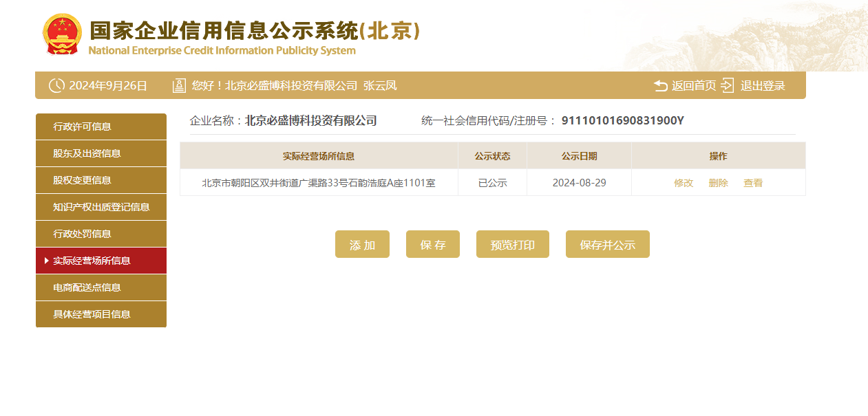This screenshot has width=868, height=416.
Task: Click the address cell 北京市朝阳区双井街道广渠路33号
Action: point(319,183)
